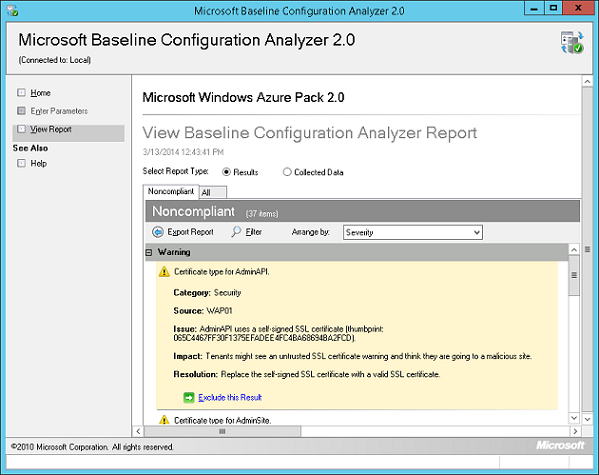Click the green Exclude this Result icon
599x475 pixels.
[x=189, y=397]
